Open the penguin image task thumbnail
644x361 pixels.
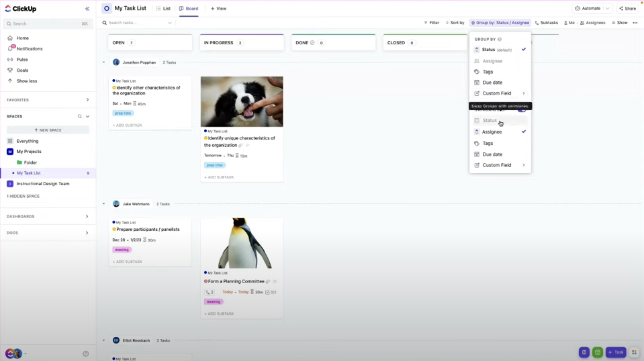(x=242, y=244)
